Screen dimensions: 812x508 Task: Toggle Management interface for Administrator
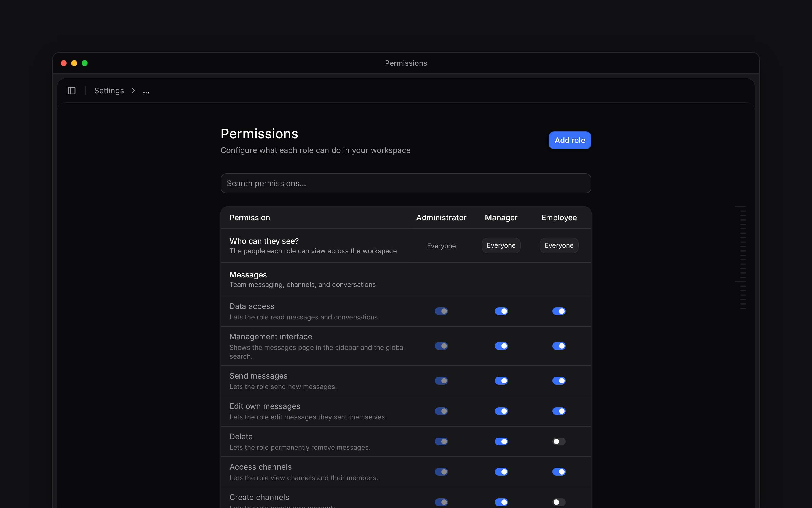(441, 346)
